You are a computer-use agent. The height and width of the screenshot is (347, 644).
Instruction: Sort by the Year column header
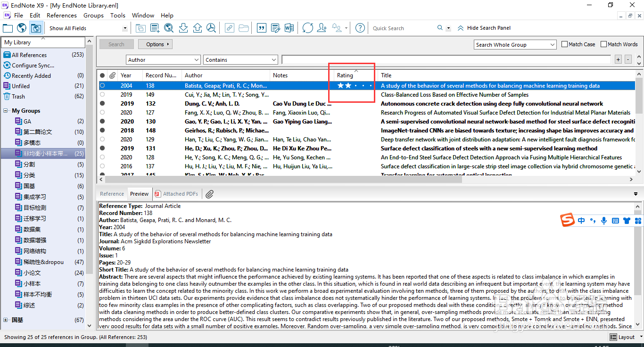(130, 75)
